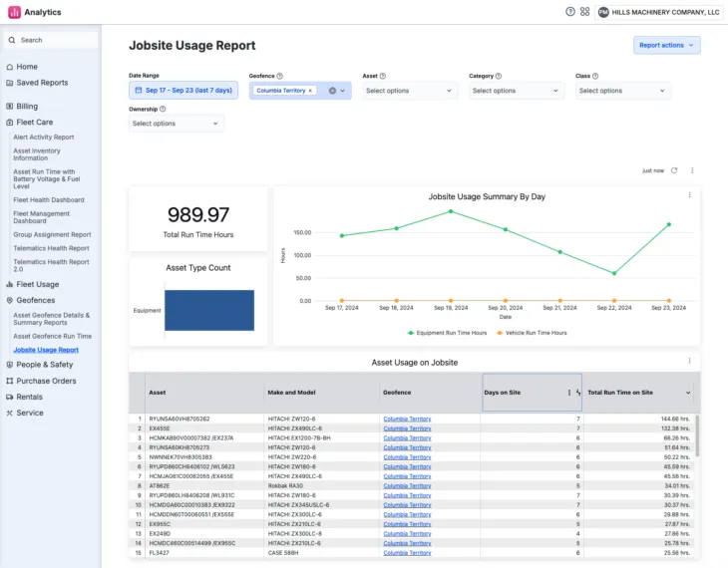This screenshot has width=728, height=568.
Task: Clear all geofence selections with the X icon
Action: 333,91
